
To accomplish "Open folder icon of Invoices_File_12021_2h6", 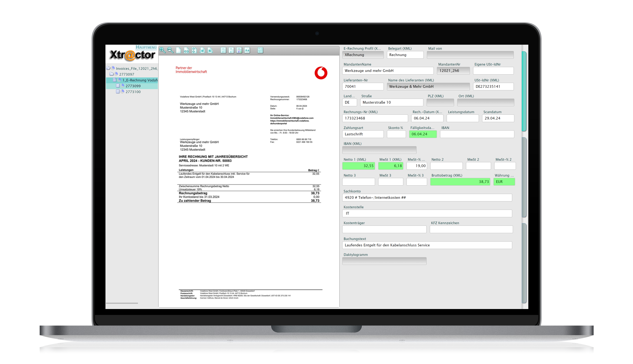I will 108,68.
